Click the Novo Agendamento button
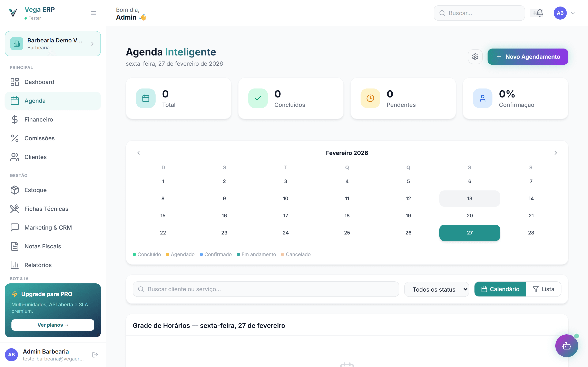 [528, 57]
